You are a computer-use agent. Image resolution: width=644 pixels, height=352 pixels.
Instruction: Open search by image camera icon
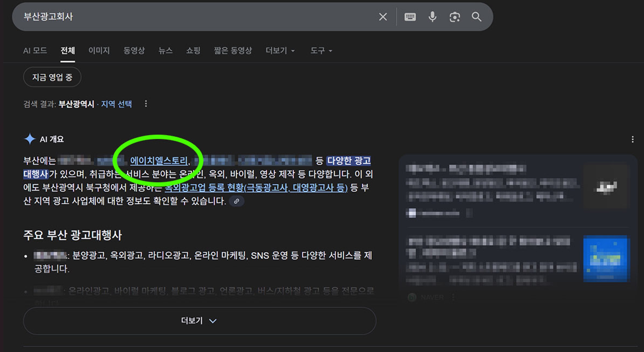pos(454,17)
